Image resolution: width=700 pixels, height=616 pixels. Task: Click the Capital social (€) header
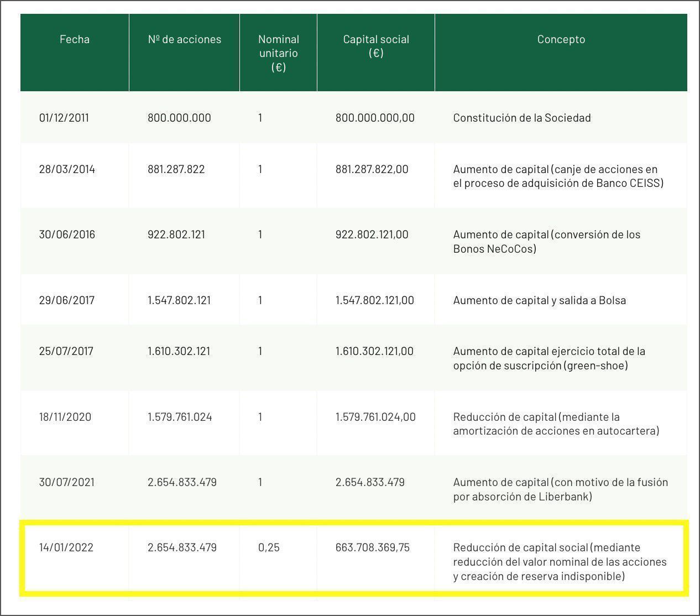(376, 46)
